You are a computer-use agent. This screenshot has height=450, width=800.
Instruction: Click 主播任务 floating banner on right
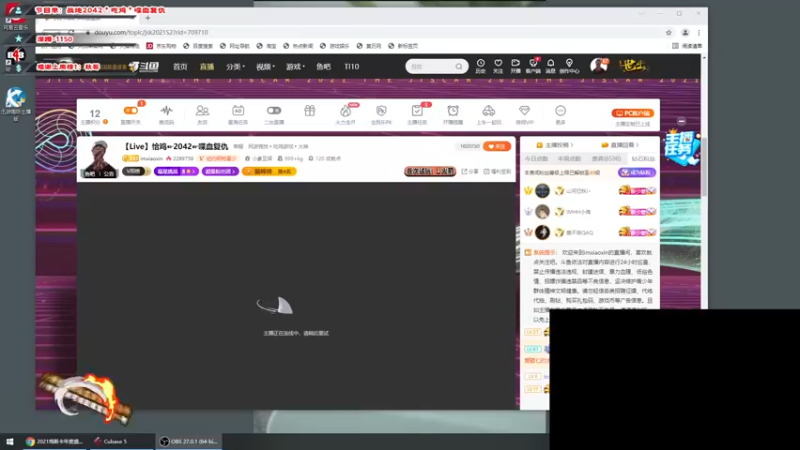pyautogui.click(x=682, y=148)
